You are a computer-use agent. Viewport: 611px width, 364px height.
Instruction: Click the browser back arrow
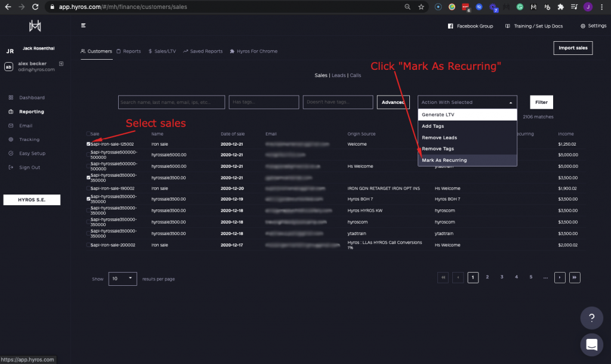coord(8,7)
